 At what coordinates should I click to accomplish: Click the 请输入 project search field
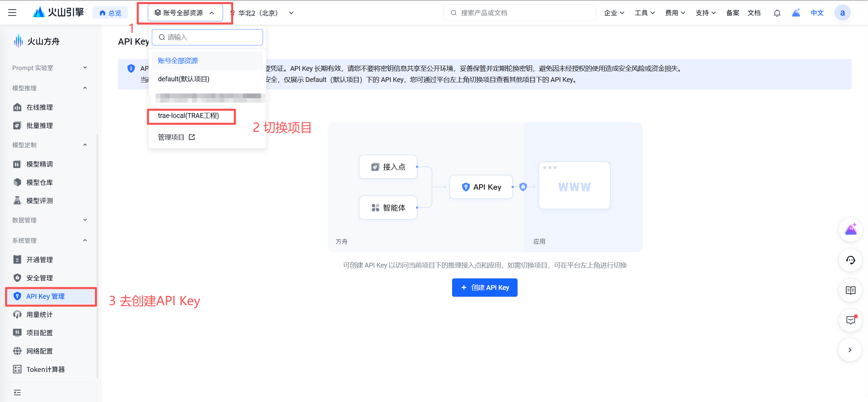[207, 37]
